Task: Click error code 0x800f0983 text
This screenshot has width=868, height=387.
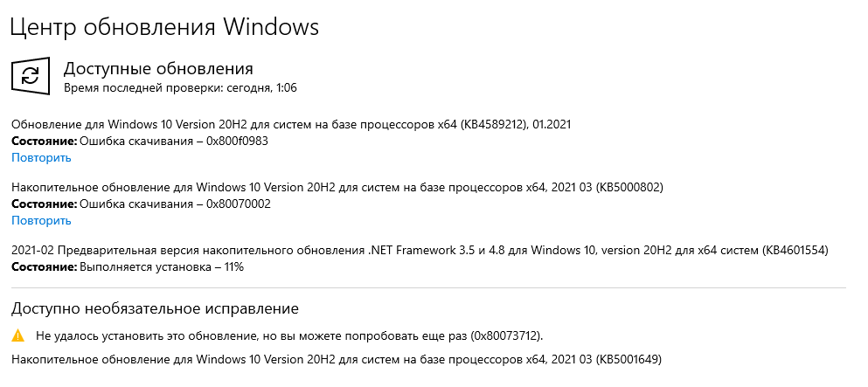Action: [237, 142]
